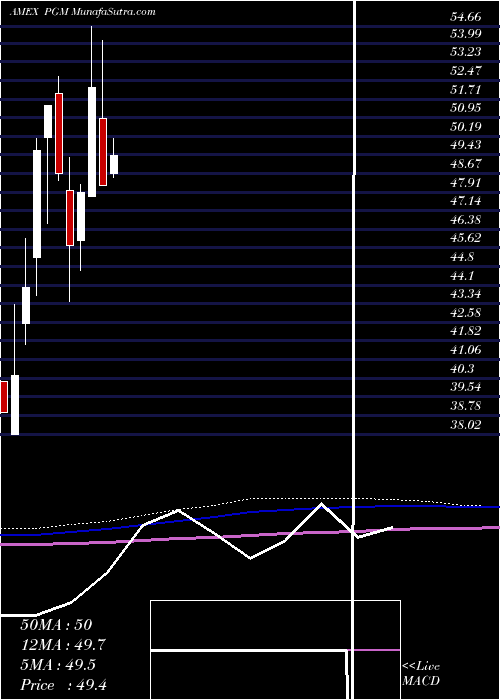Click the AMEX PGM MunafaSutra.com title

83,12
